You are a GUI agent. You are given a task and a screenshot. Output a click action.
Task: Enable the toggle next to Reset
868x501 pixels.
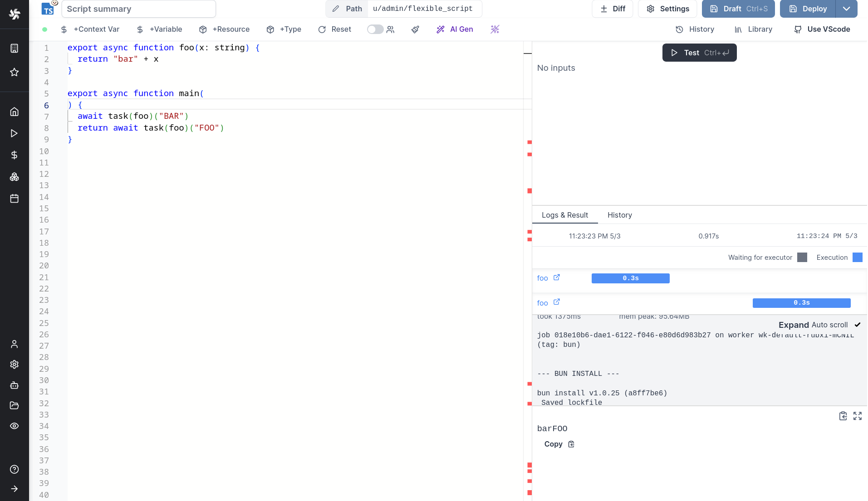(x=375, y=29)
